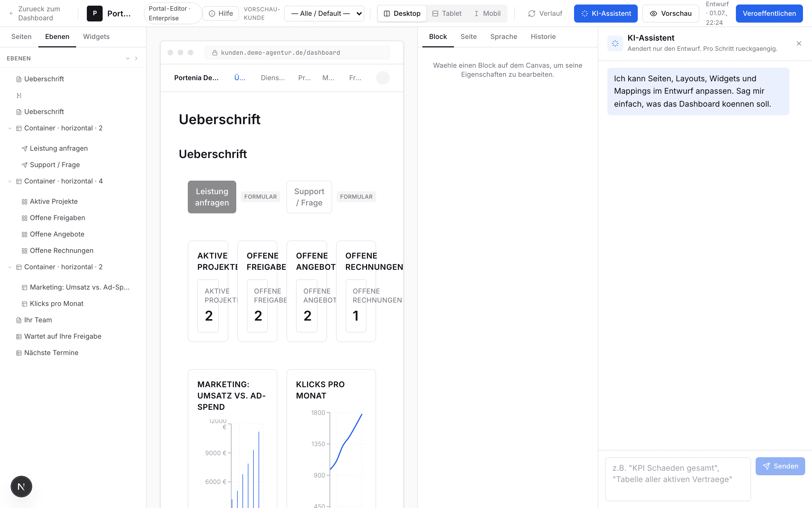Select the Aktive Projekte KPI card
The width and height of the screenshot is (812, 508).
pyautogui.click(x=208, y=291)
